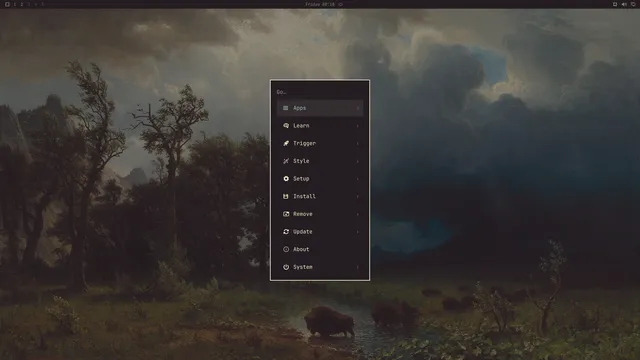The height and width of the screenshot is (360, 640).
Task: Click the rightmost tray icon in the top bar
Action: (633, 4)
